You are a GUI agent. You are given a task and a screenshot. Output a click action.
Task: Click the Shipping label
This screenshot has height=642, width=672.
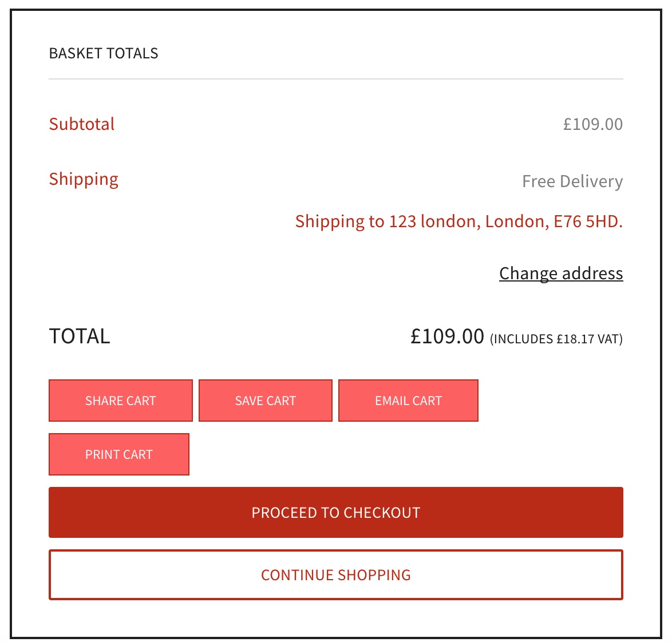[84, 179]
